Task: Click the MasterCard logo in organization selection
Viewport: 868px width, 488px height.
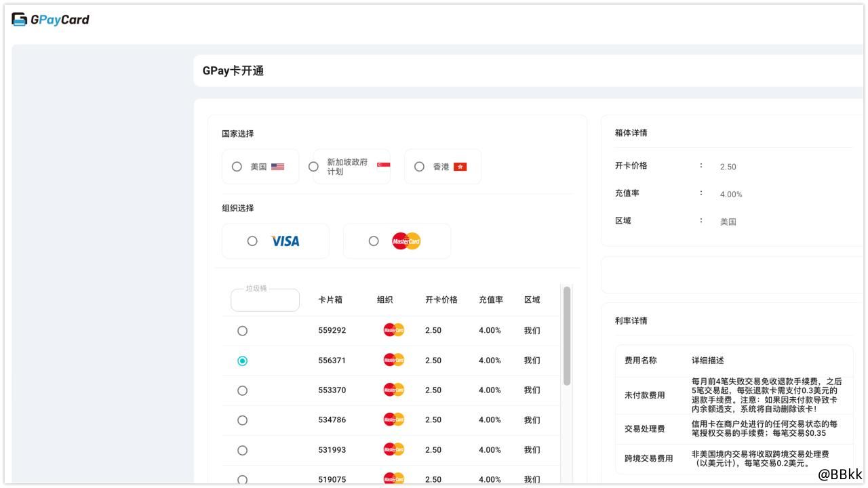Action: tap(406, 241)
